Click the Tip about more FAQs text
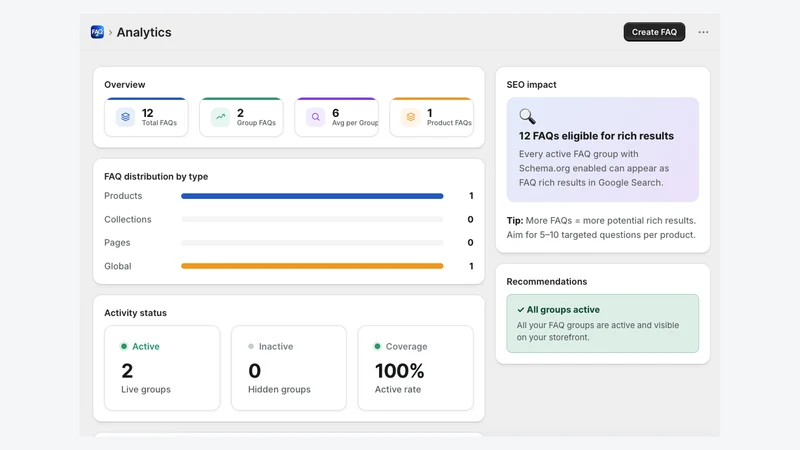Viewport: 800px width, 450px height. (602, 228)
